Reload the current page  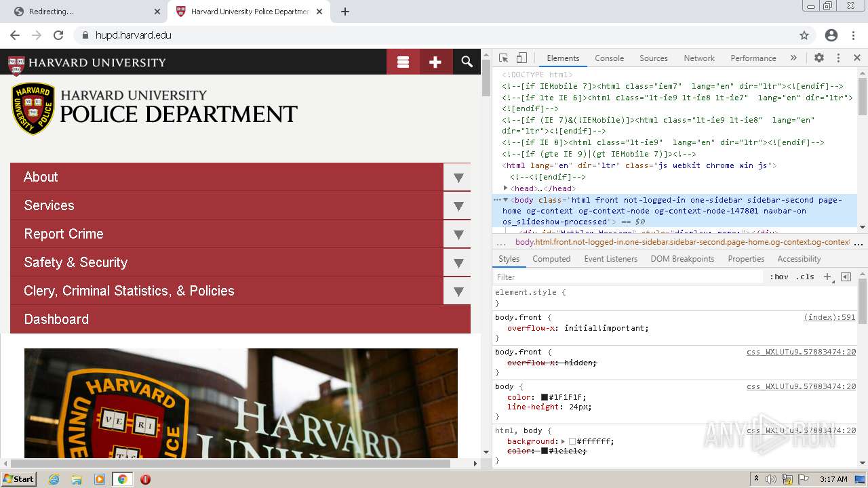58,35
